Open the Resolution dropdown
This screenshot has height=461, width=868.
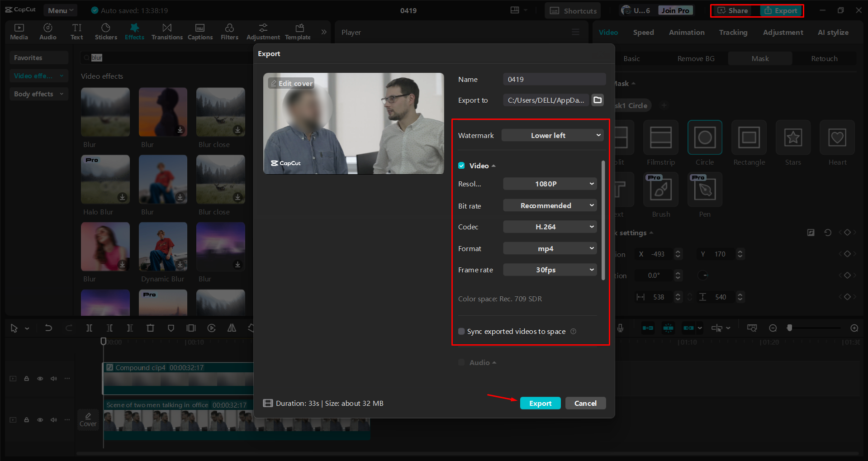pyautogui.click(x=550, y=184)
